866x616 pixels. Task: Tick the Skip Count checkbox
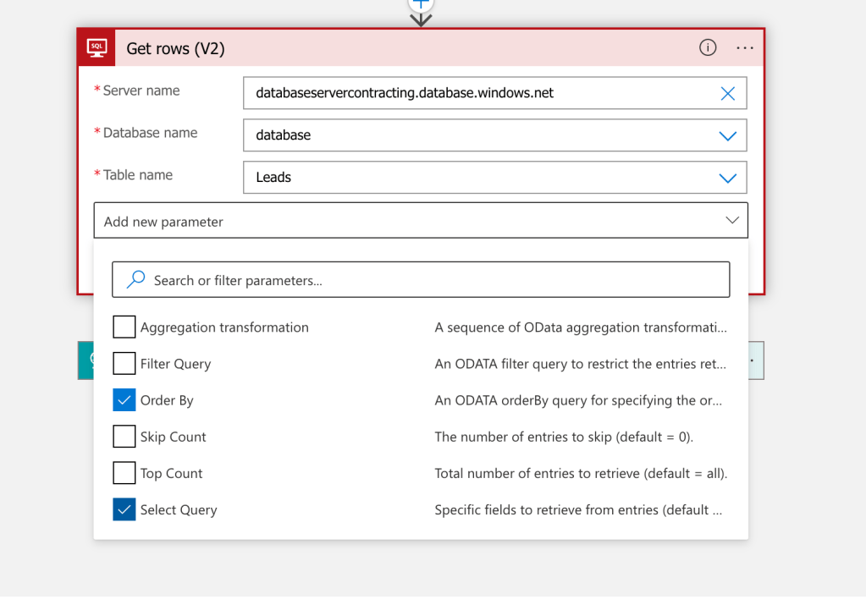pyautogui.click(x=124, y=436)
